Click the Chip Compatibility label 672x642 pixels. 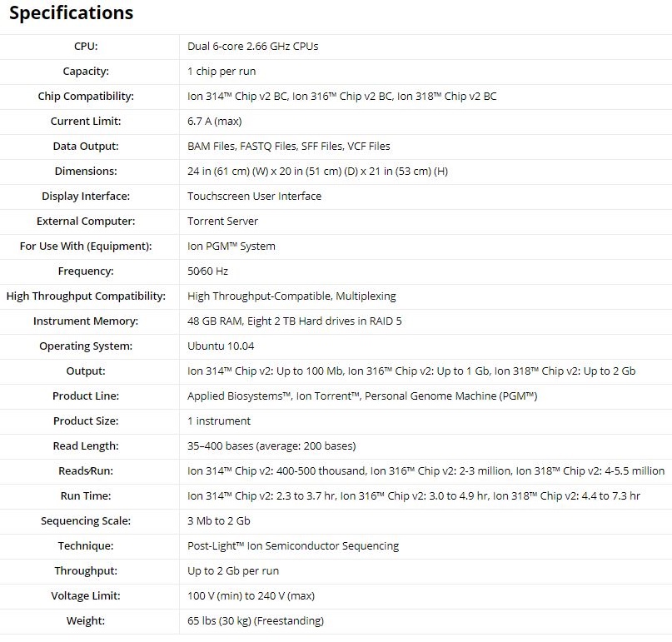click(86, 97)
